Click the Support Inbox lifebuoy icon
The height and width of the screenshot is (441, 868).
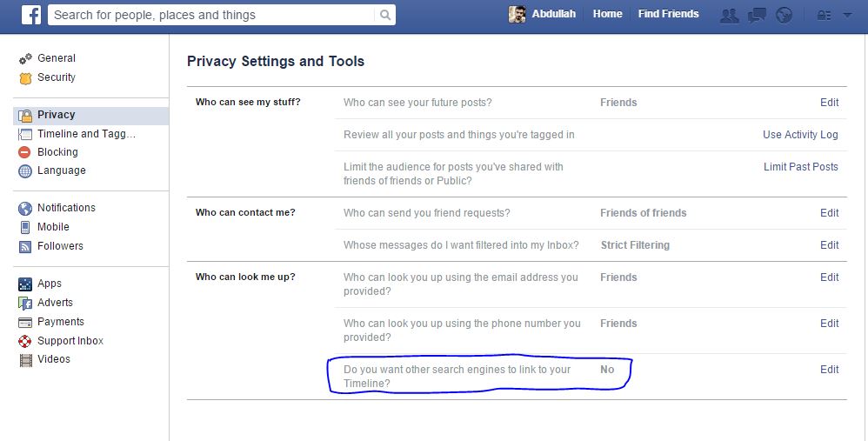pyautogui.click(x=24, y=341)
